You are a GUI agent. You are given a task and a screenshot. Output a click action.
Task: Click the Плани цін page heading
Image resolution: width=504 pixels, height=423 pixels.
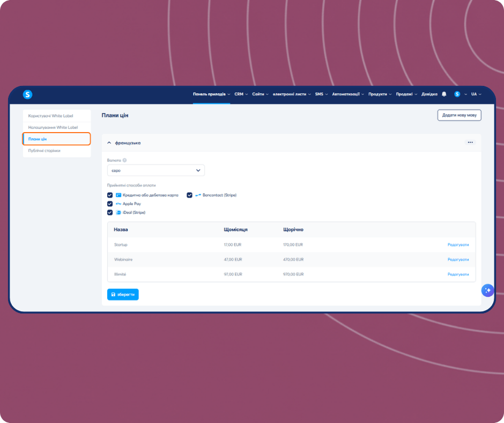(x=115, y=115)
